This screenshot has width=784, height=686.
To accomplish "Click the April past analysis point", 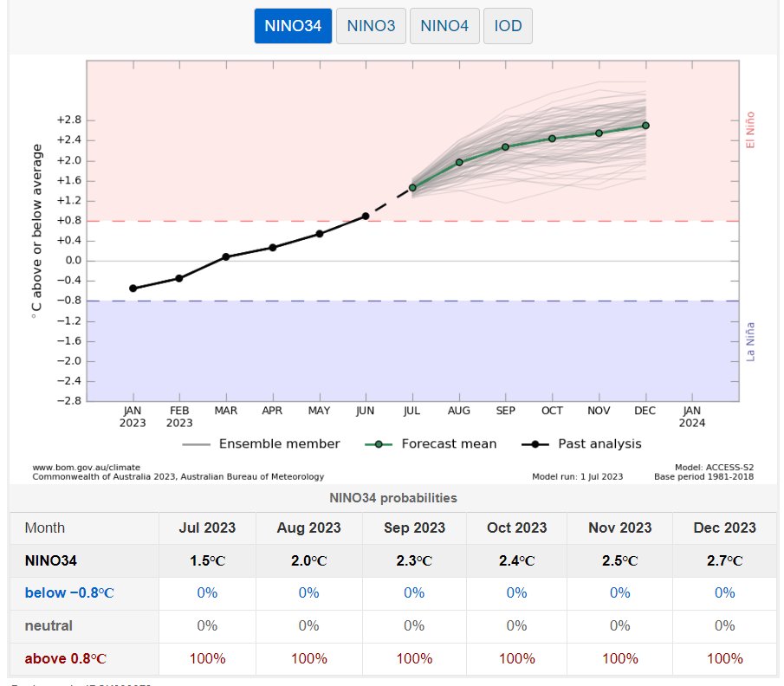I will click(273, 248).
